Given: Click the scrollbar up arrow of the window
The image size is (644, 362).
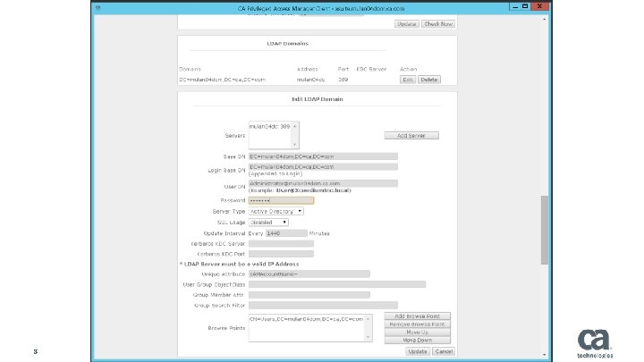Looking at the screenshot, I should tap(544, 19).
